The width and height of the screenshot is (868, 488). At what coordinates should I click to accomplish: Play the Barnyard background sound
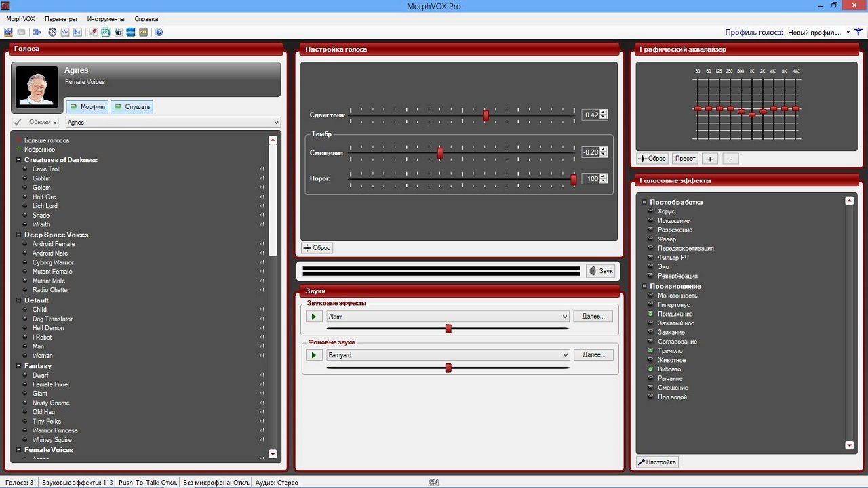pyautogui.click(x=313, y=355)
